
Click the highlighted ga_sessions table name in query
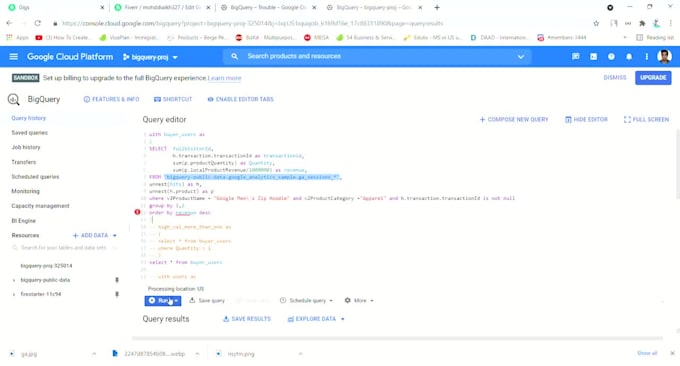(252, 177)
